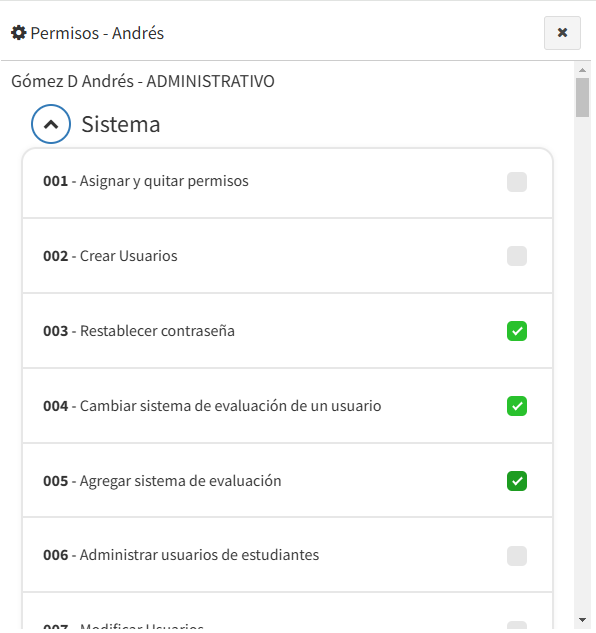The height and width of the screenshot is (633, 596).
Task: Select the 001 Asignar y quitar permisos row label
Action: 146,181
